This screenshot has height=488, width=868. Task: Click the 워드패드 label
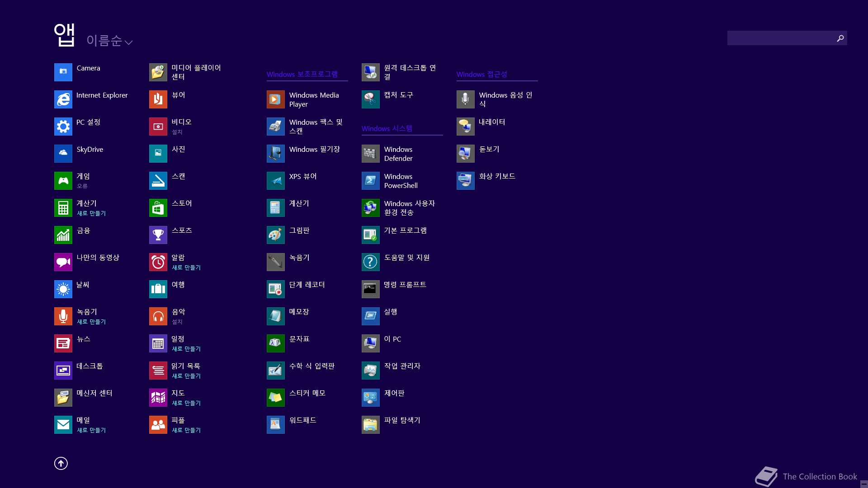(303, 420)
